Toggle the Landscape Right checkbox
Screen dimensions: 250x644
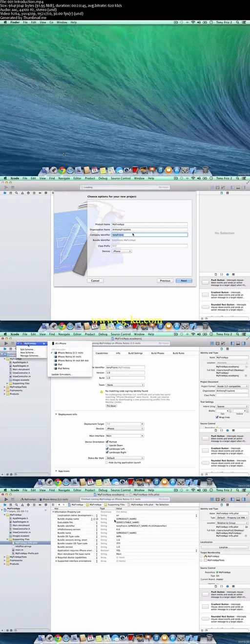pos(107,452)
